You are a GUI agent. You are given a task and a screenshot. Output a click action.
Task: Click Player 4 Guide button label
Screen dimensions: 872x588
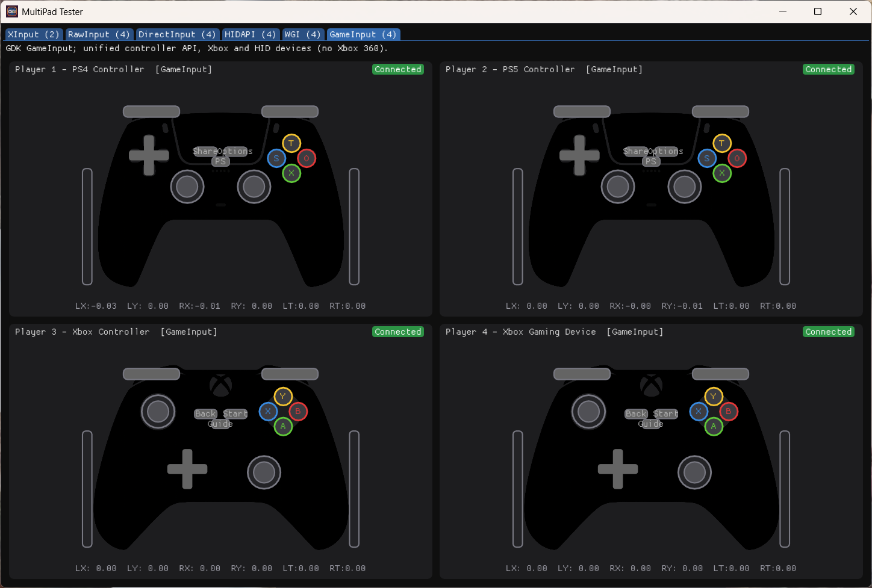(651, 424)
